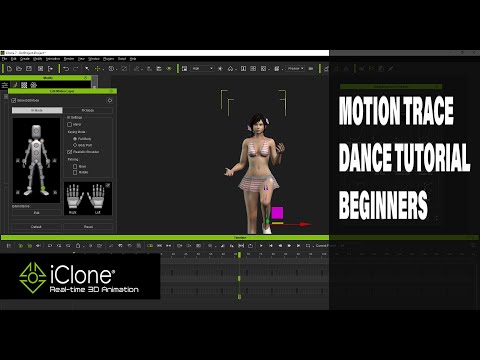Click the Reset button in Motion Layer panel
The height and width of the screenshot is (360, 480).
pyautogui.click(x=88, y=227)
